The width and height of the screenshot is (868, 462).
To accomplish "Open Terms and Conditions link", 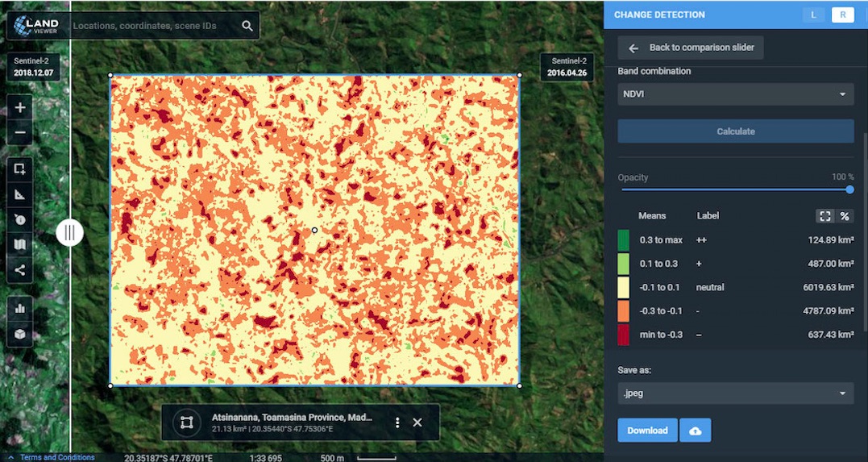I will tap(57, 458).
